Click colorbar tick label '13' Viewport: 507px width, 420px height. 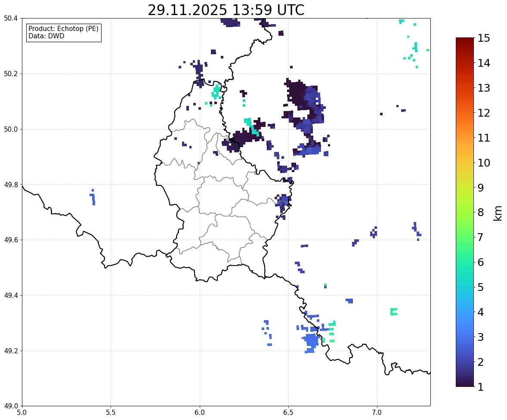click(484, 88)
